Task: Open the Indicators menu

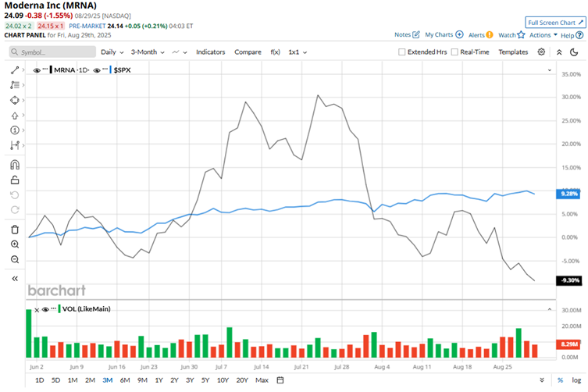Action: 210,52
